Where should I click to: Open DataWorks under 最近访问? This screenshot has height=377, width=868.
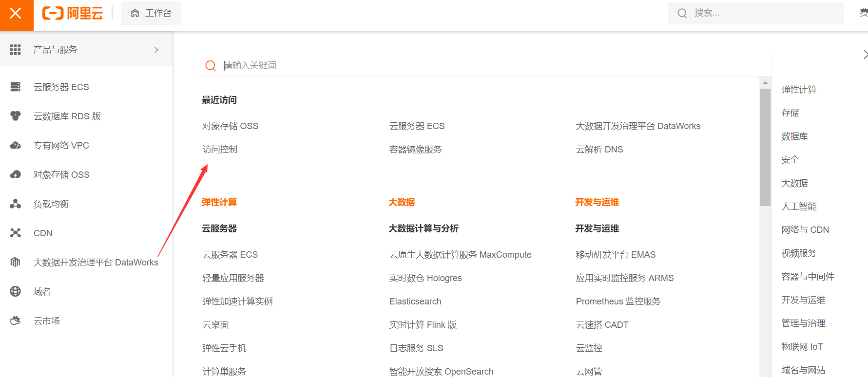[638, 126]
